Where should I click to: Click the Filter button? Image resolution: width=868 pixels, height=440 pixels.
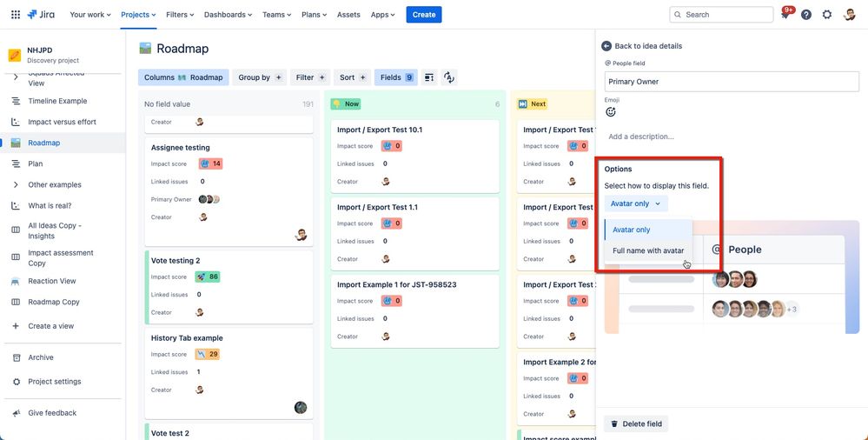(310, 77)
